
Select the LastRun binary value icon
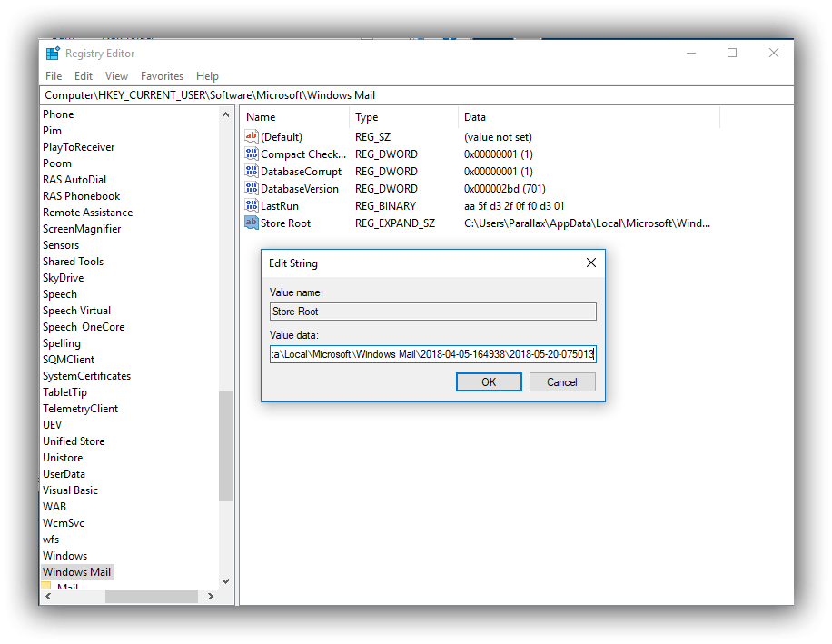tap(251, 205)
